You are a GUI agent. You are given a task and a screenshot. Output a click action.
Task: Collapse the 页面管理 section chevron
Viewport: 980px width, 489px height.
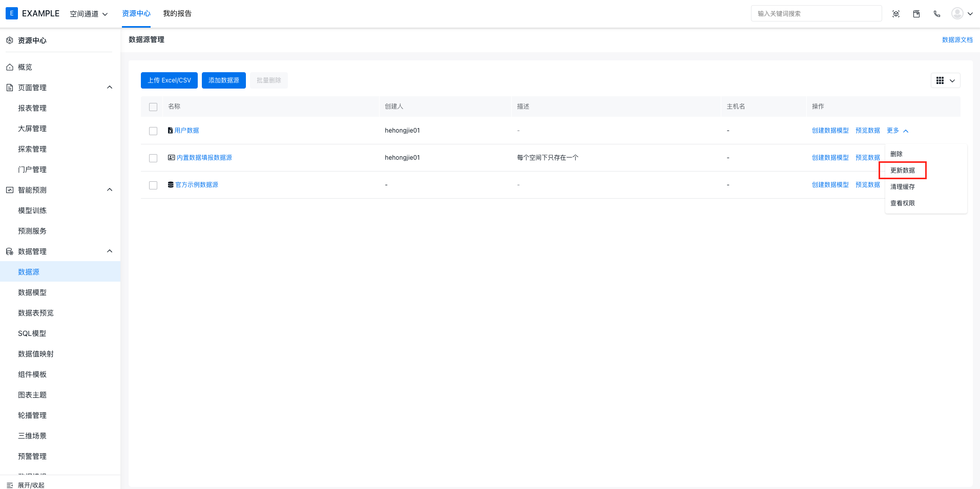point(110,88)
